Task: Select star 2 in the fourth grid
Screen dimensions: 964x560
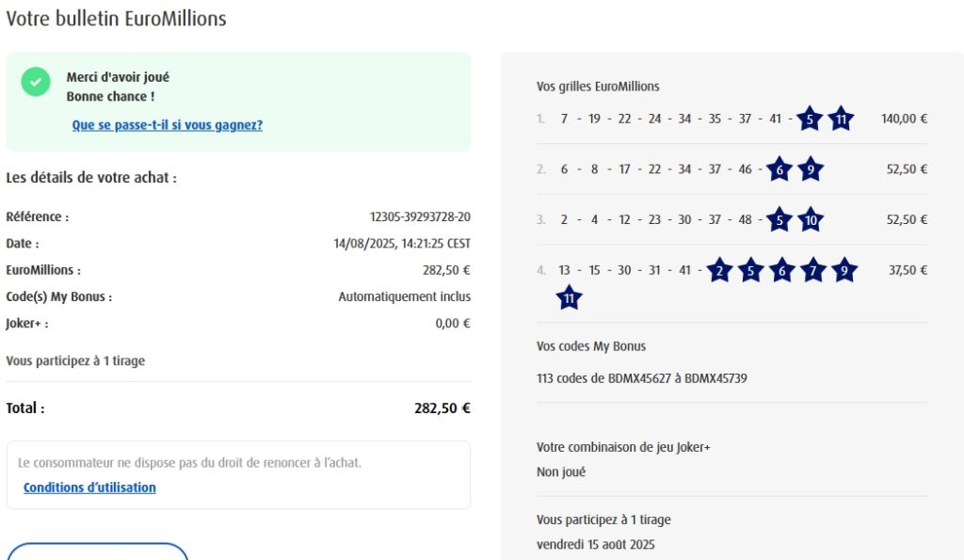Action: click(719, 270)
